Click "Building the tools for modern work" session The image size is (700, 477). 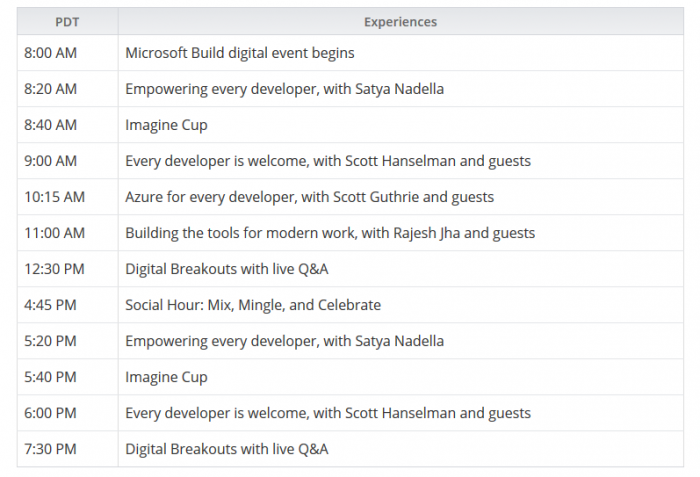pos(330,233)
